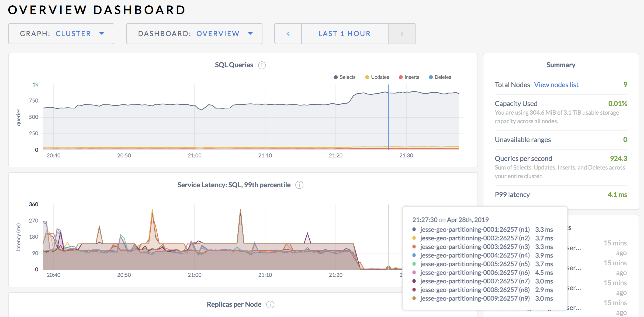This screenshot has height=317, width=644.
Task: Click the info icon next to Replicas per Node
Action: (271, 304)
